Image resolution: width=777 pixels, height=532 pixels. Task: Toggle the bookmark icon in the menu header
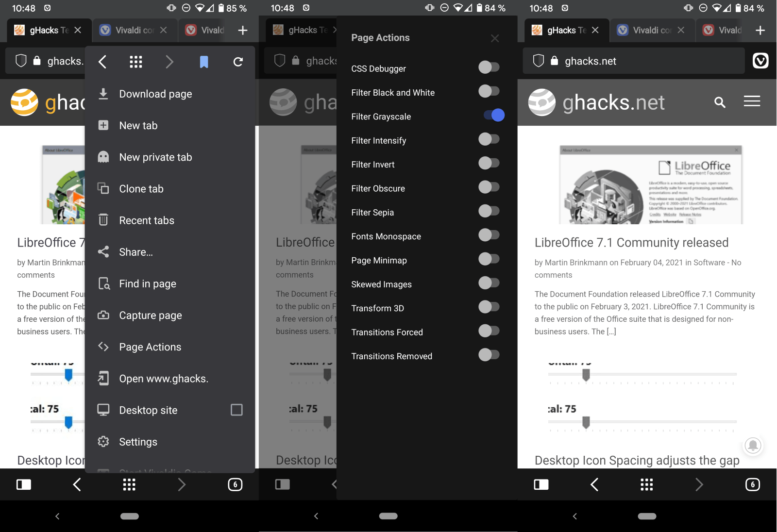click(x=204, y=62)
